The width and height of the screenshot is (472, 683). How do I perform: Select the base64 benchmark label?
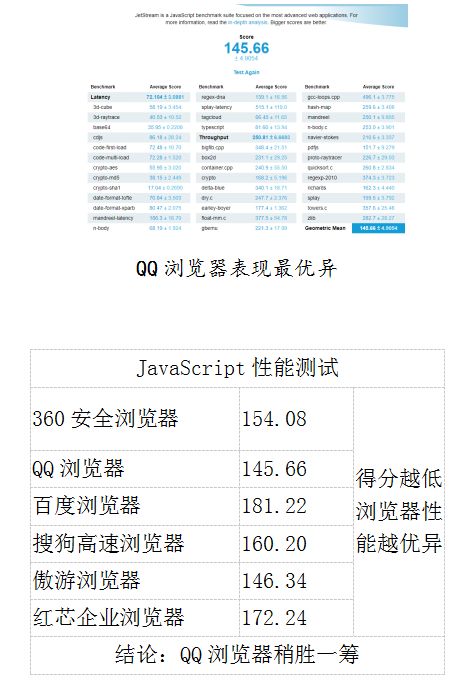point(102,127)
